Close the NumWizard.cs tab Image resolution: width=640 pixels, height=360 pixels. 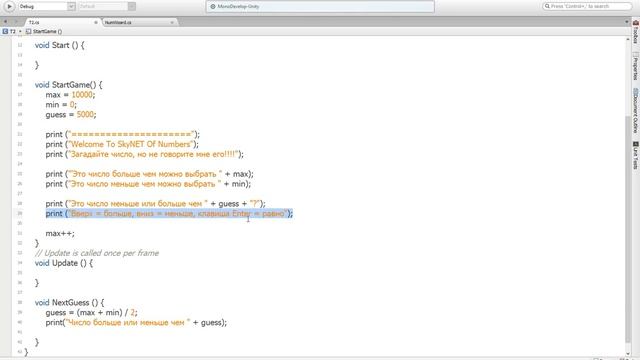[x=172, y=22]
